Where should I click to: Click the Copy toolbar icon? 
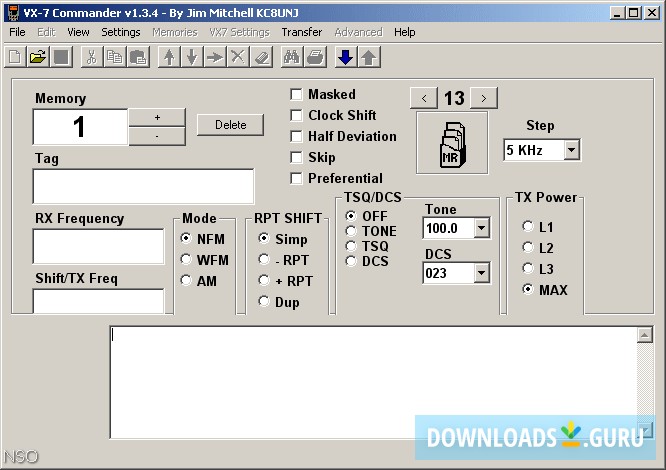[x=114, y=57]
